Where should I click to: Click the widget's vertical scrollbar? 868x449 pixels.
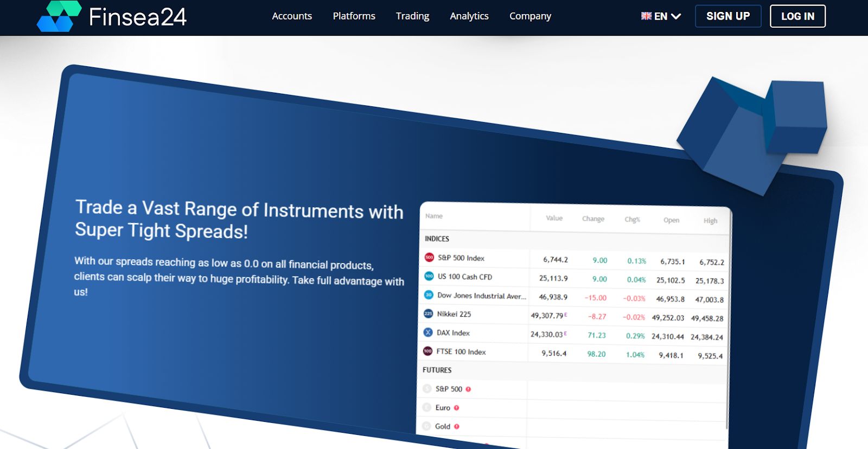(x=729, y=325)
